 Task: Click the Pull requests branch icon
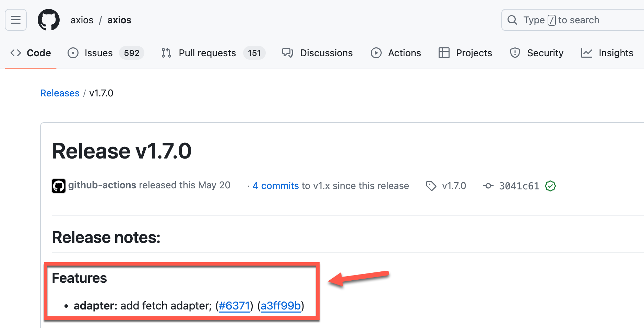tap(166, 53)
